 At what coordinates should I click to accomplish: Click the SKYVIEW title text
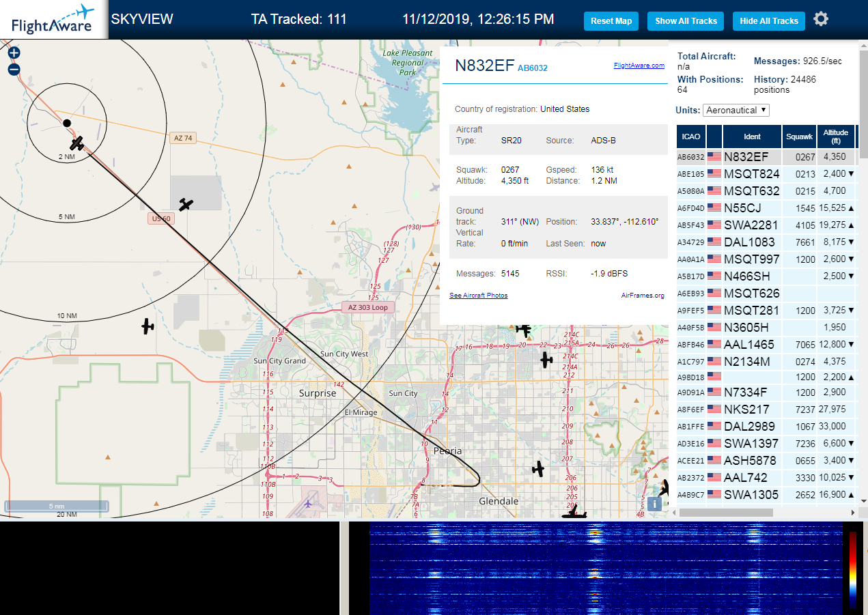[142, 19]
